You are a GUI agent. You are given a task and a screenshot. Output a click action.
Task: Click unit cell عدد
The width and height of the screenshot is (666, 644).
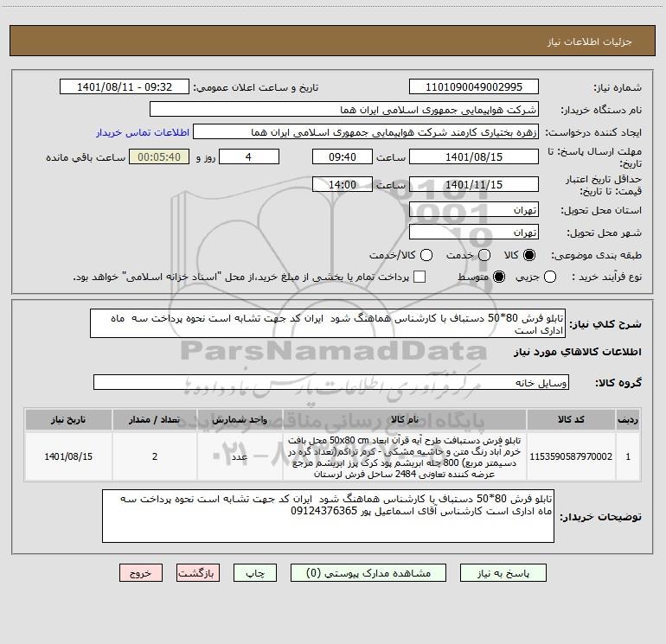click(240, 456)
